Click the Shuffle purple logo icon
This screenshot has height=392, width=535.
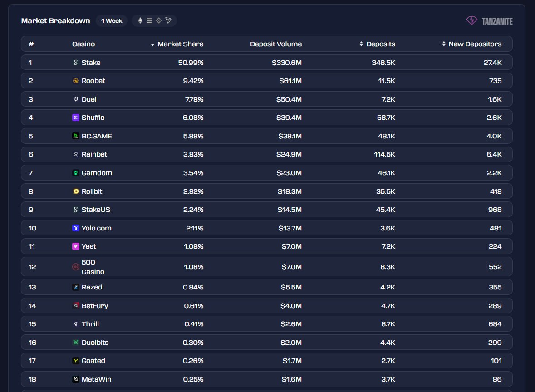pyautogui.click(x=76, y=118)
